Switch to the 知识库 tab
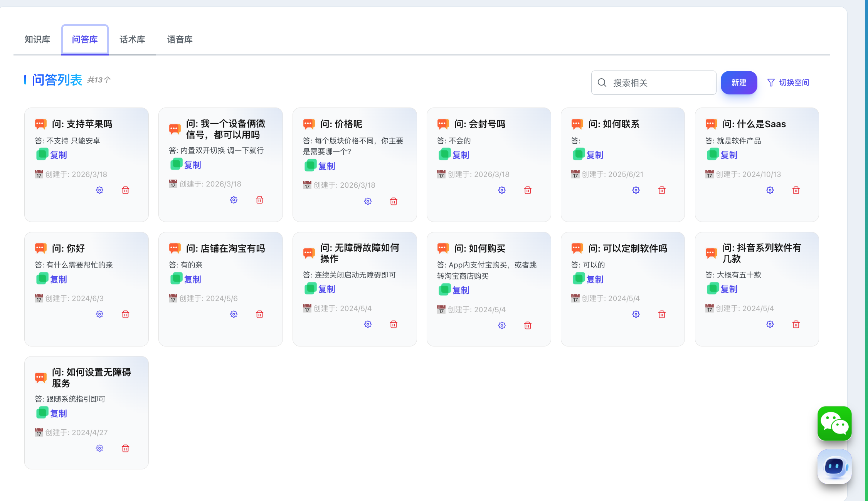This screenshot has height=501, width=868. tap(37, 40)
